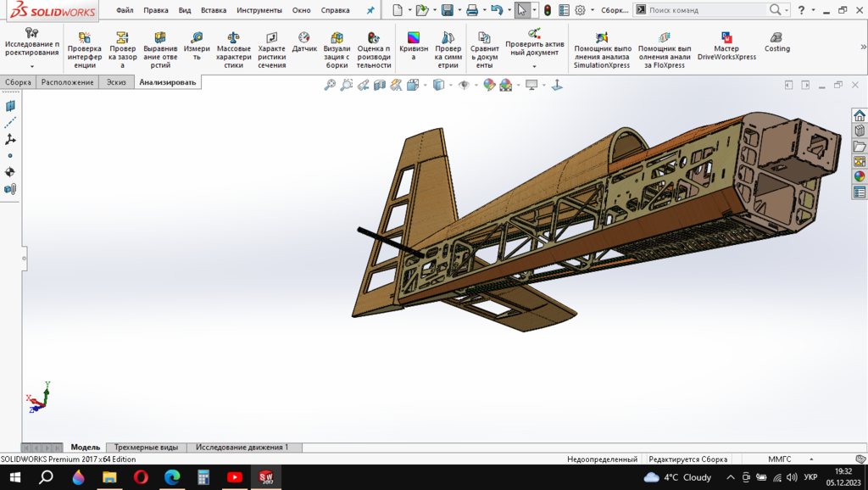The image size is (868, 490).
Task: Expand the Design Study (Исследование проектирования) dropdown
Action: click(32, 66)
